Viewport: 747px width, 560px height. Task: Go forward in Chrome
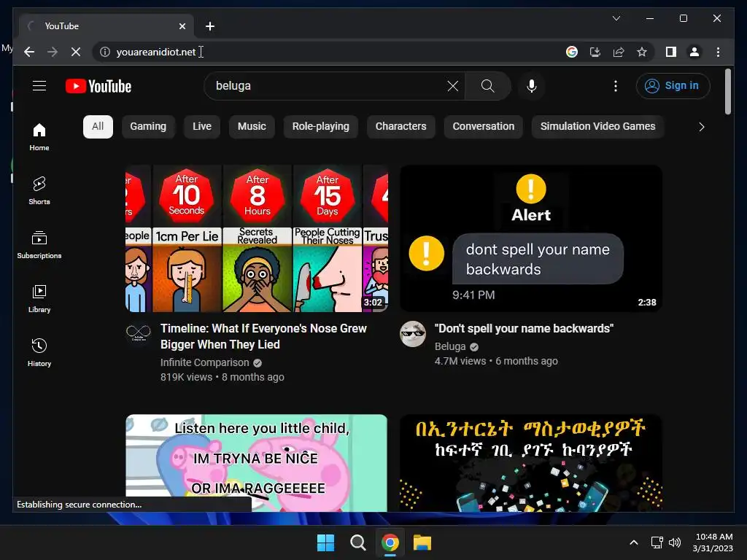coord(53,52)
